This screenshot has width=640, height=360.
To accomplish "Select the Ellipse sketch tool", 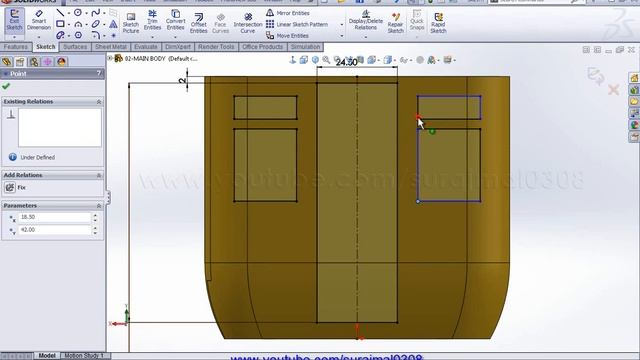I will (96, 24).
